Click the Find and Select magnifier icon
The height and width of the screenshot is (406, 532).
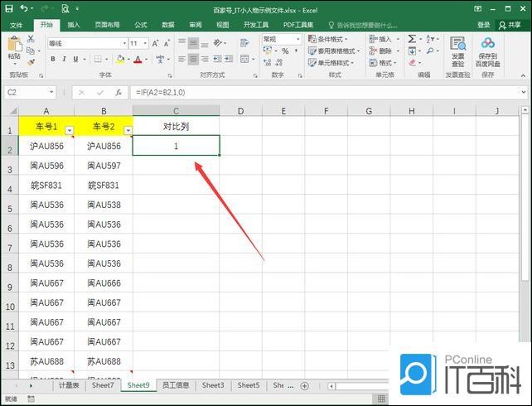(x=430, y=51)
